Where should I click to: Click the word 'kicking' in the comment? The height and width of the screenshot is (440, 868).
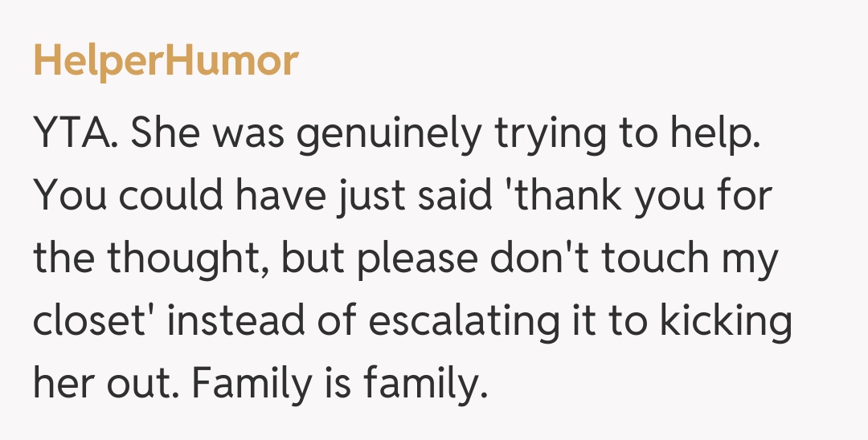point(727,321)
